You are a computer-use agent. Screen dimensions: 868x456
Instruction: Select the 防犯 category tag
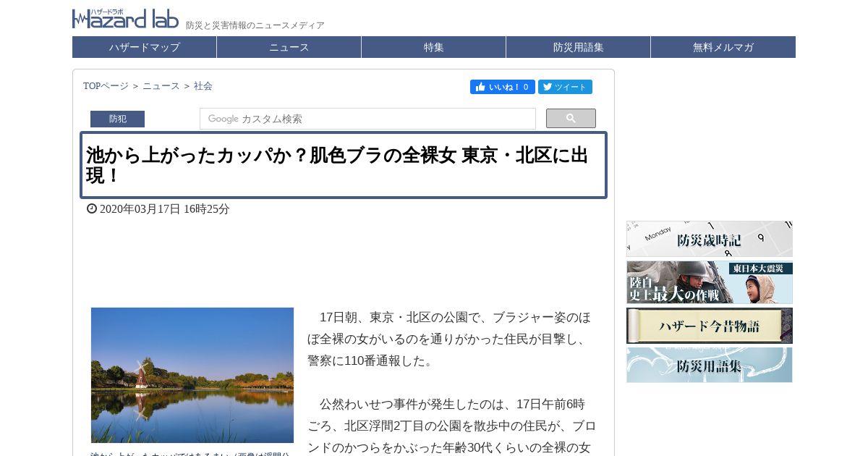(x=117, y=119)
